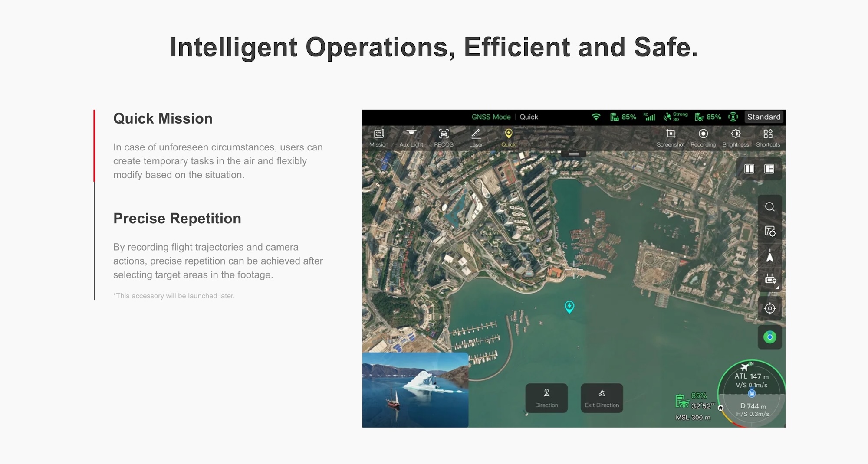Image resolution: width=868 pixels, height=464 pixels.
Task: Open the Shortcuts panel
Action: (768, 138)
